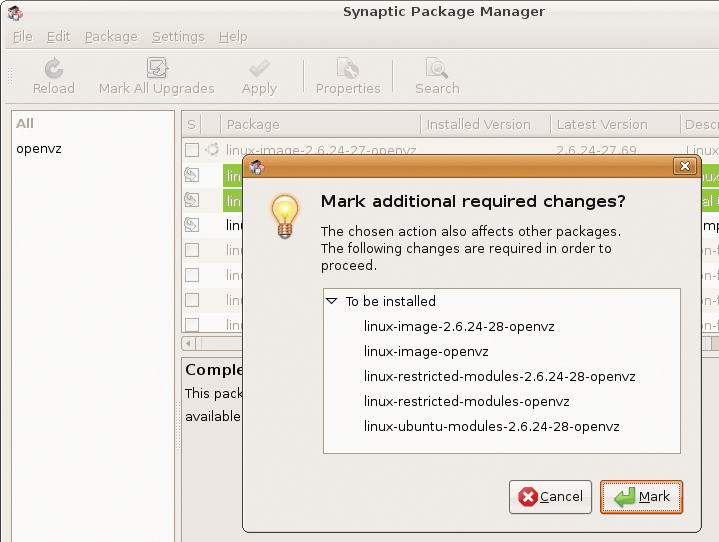Toggle the status box of linux-image-2.6.24-27-openvz

(x=192, y=150)
